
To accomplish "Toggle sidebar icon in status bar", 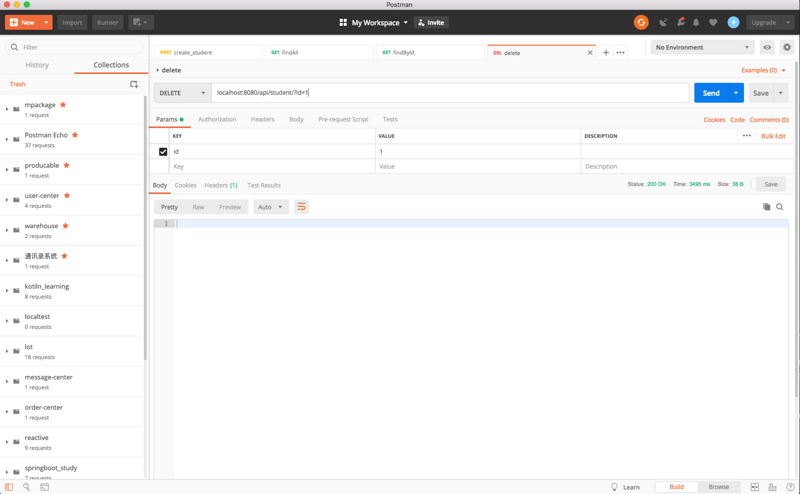I will [x=9, y=487].
